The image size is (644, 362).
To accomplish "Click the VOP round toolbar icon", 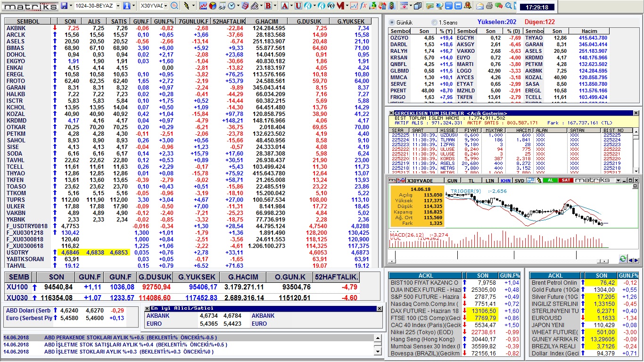I will point(331,6).
